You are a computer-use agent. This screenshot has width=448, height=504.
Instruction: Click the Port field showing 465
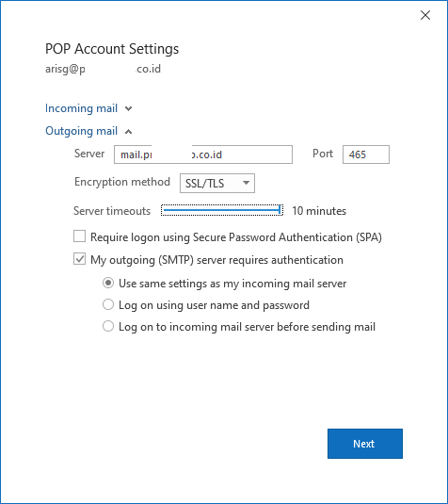(366, 154)
